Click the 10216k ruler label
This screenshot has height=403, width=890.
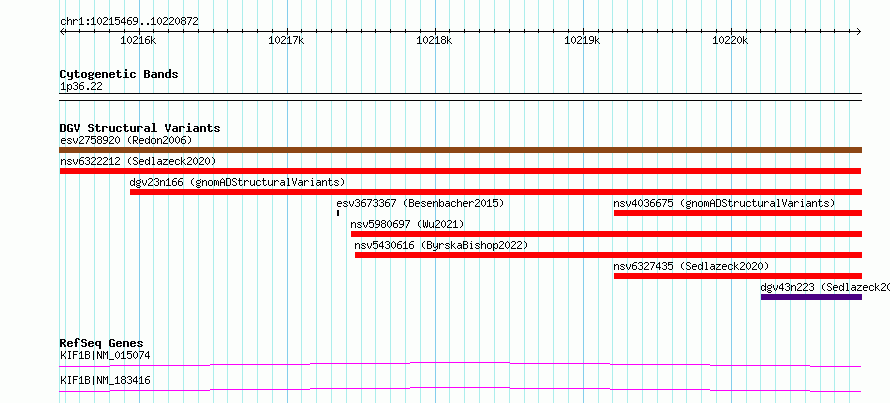(138, 40)
